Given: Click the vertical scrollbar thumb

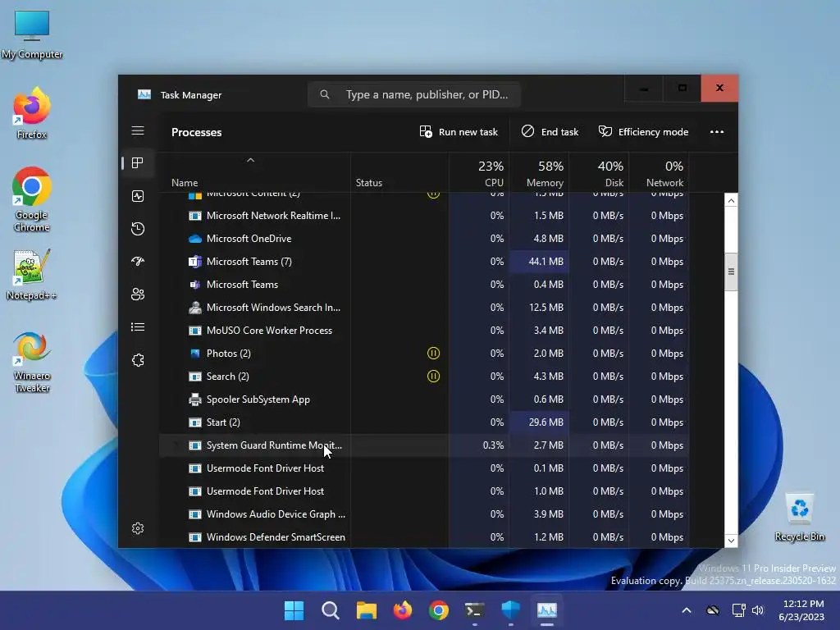Looking at the screenshot, I should pos(731,272).
